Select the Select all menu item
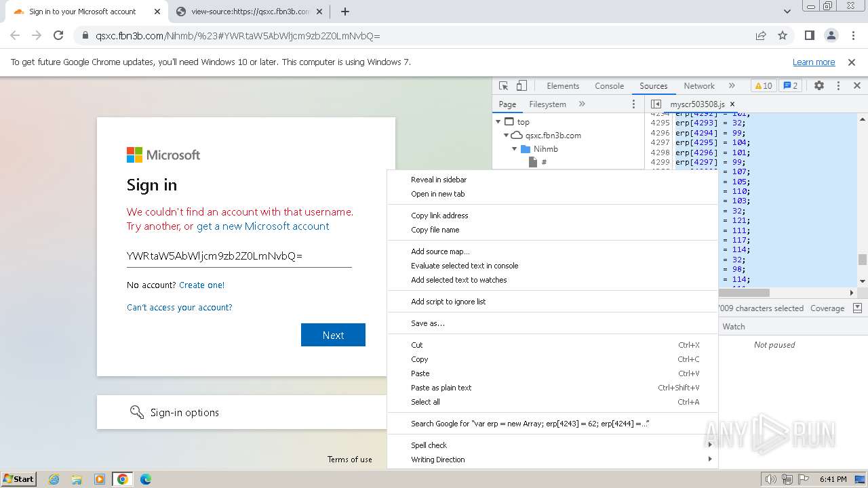The width and height of the screenshot is (868, 488). 553,402
